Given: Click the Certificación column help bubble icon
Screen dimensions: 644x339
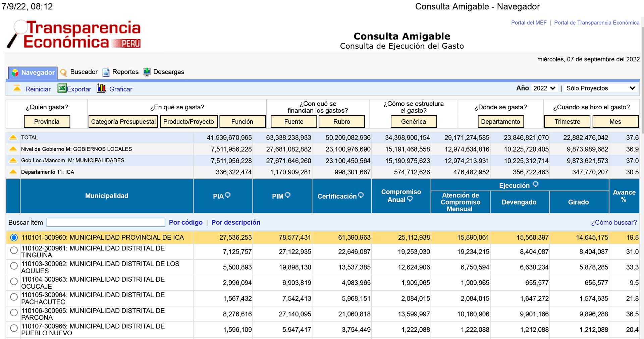Looking at the screenshot, I should [x=361, y=195].
